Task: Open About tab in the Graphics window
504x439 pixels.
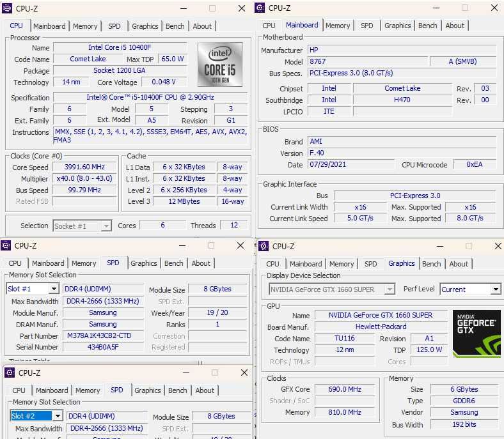Action: click(459, 264)
